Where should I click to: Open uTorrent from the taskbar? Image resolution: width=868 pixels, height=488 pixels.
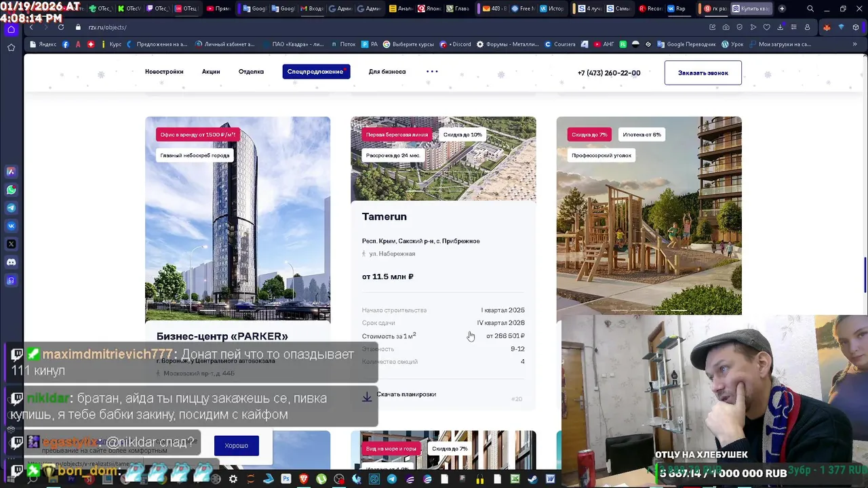point(321,479)
